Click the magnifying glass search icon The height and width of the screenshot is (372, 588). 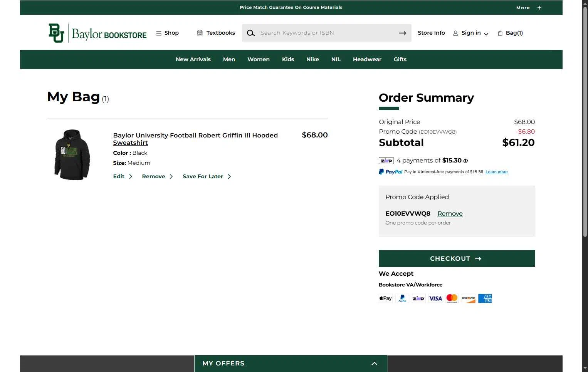click(x=251, y=33)
